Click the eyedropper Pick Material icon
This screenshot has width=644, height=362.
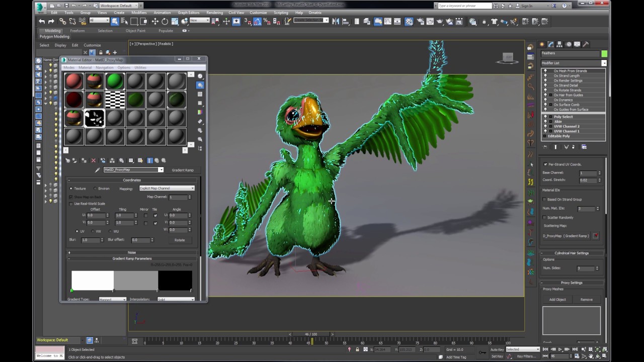(98, 170)
